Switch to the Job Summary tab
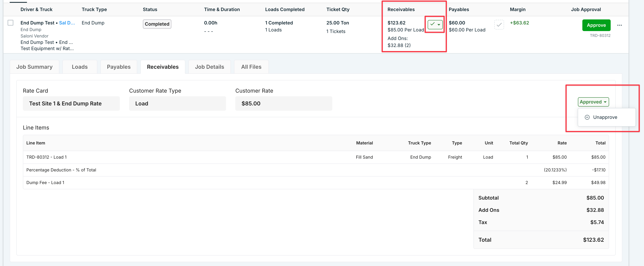The height and width of the screenshot is (266, 644). coord(35,67)
